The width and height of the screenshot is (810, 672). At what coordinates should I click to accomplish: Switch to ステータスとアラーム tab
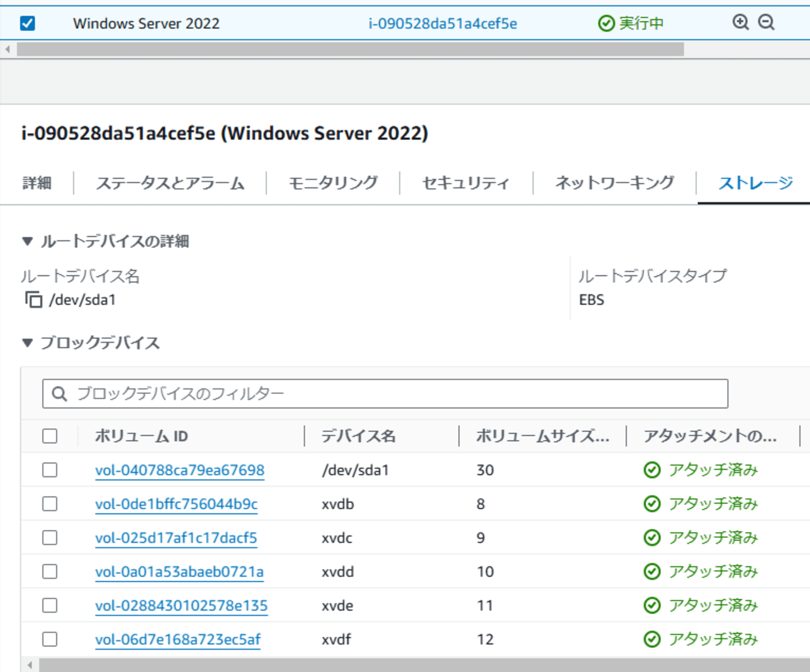pos(170,183)
